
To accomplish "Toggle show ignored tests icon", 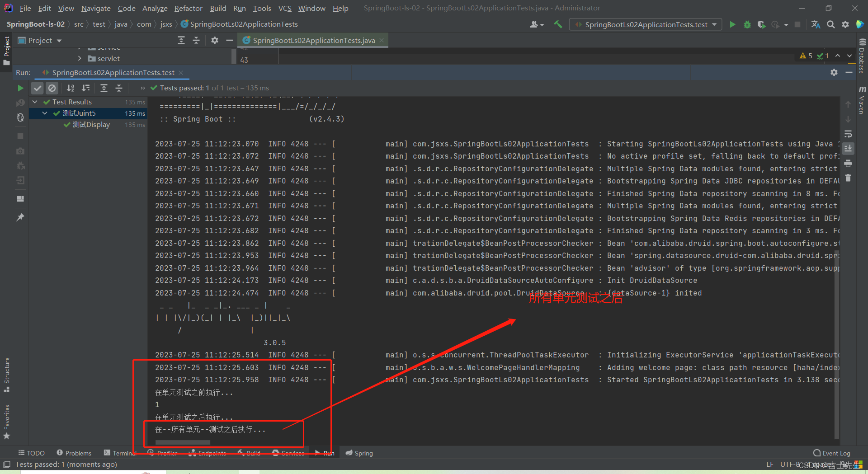I will tap(52, 88).
